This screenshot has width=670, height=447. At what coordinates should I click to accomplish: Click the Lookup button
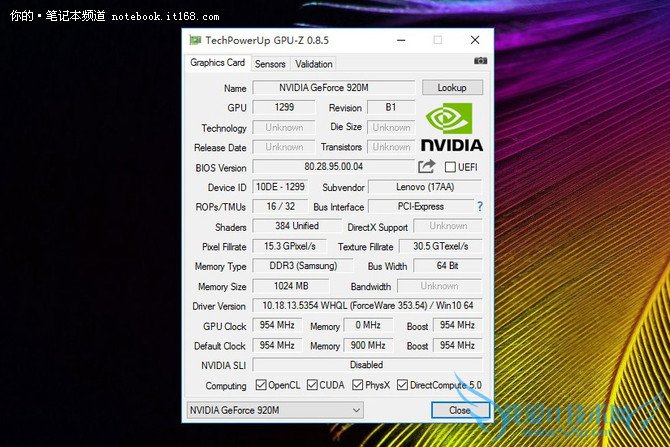(452, 88)
